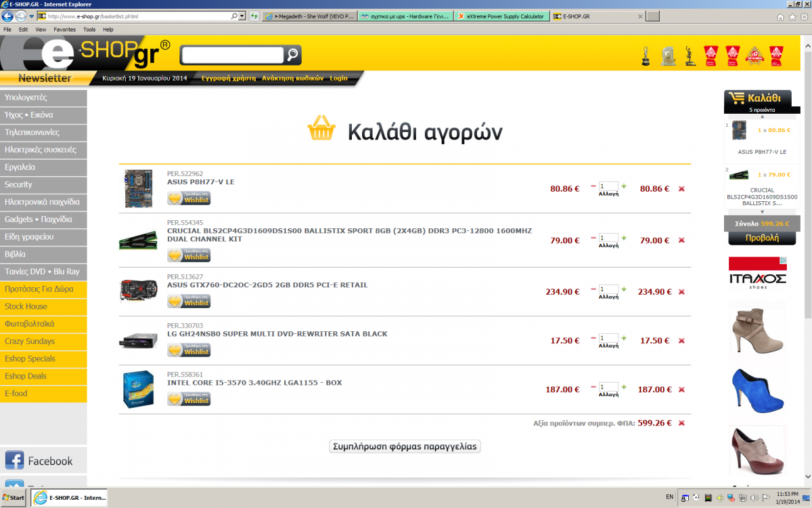The width and height of the screenshot is (812, 508).
Task: Click the e-shop.gr logo
Action: click(85, 53)
